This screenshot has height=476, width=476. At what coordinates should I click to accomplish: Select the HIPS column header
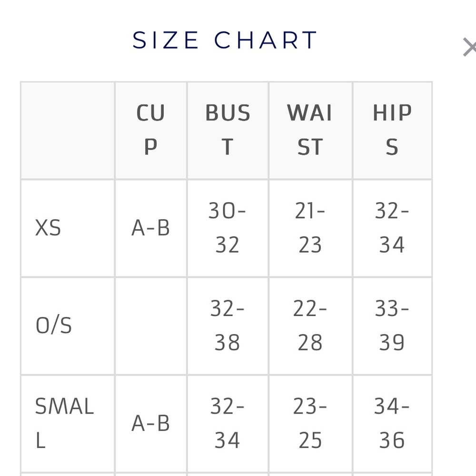coord(392,130)
